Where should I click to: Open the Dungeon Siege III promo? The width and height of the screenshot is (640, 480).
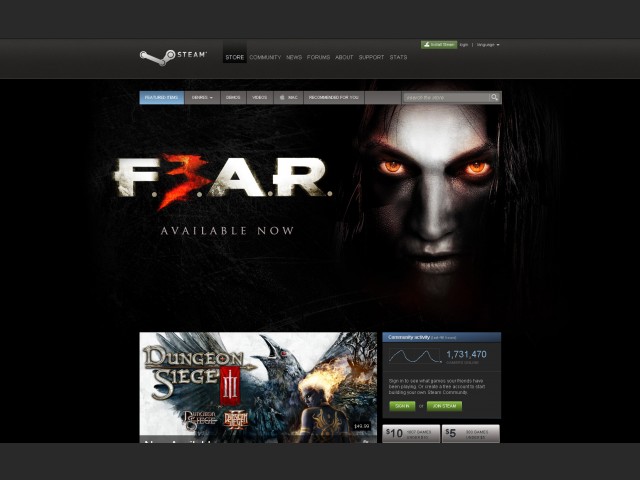(x=258, y=388)
